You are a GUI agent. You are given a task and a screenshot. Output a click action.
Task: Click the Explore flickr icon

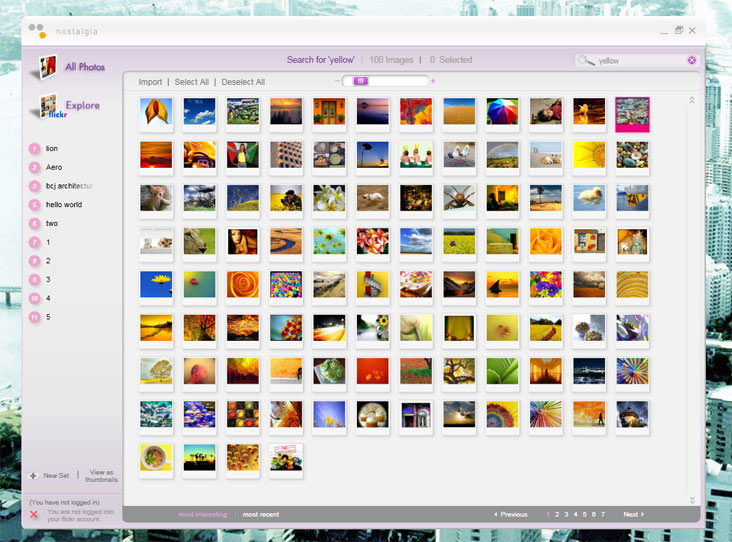[47, 105]
